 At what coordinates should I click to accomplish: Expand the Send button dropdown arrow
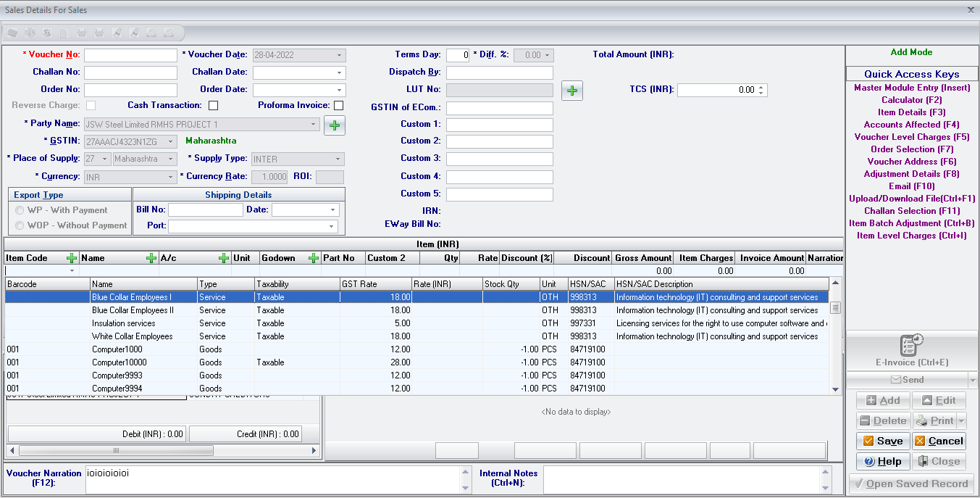(x=972, y=380)
